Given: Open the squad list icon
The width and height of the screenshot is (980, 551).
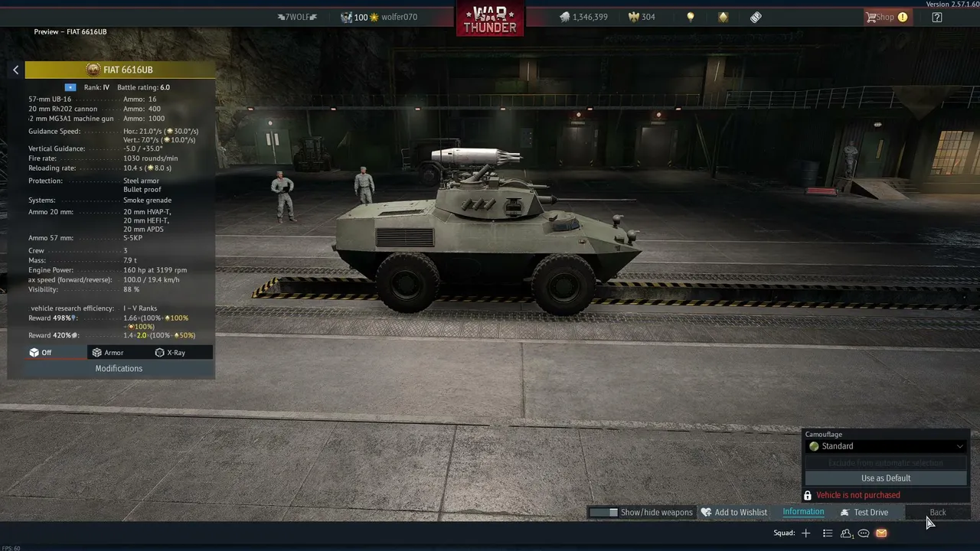Looking at the screenshot, I should pyautogui.click(x=828, y=533).
